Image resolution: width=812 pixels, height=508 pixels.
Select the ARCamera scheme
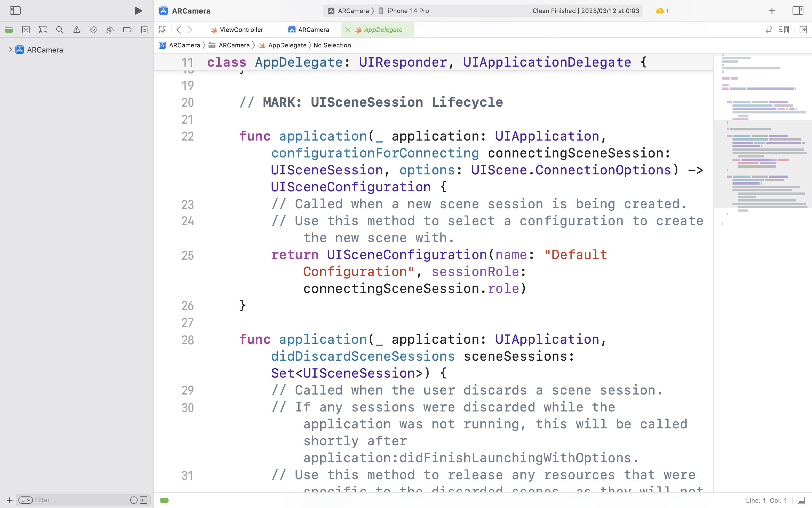(x=348, y=11)
